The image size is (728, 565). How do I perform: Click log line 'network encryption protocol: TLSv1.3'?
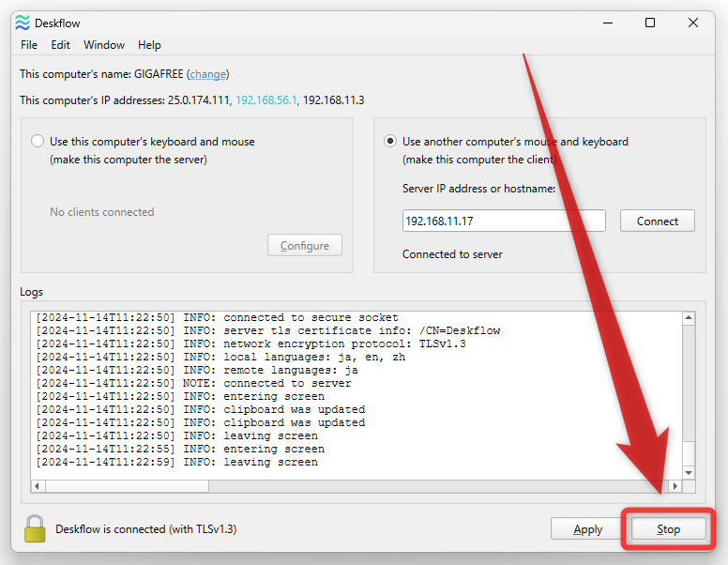pyautogui.click(x=251, y=344)
